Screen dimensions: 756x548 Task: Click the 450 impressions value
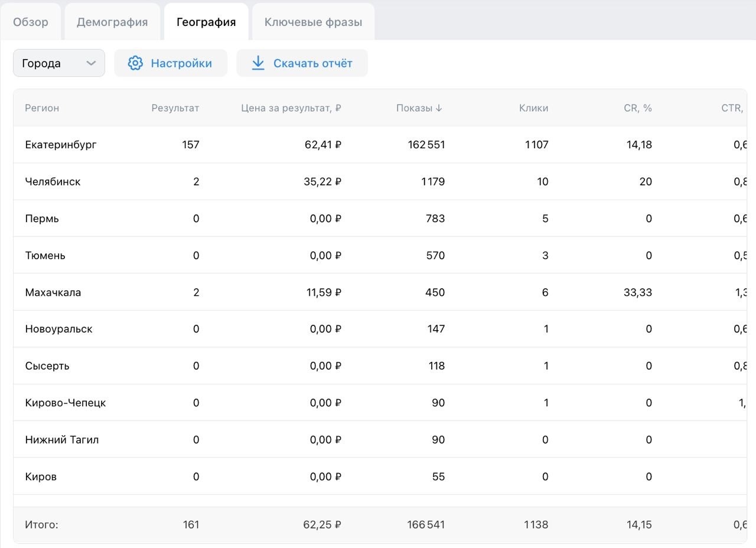(435, 292)
